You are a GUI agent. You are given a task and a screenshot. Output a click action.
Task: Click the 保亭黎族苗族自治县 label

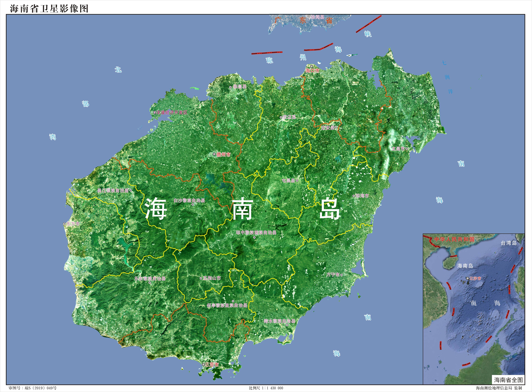[x=227, y=305]
